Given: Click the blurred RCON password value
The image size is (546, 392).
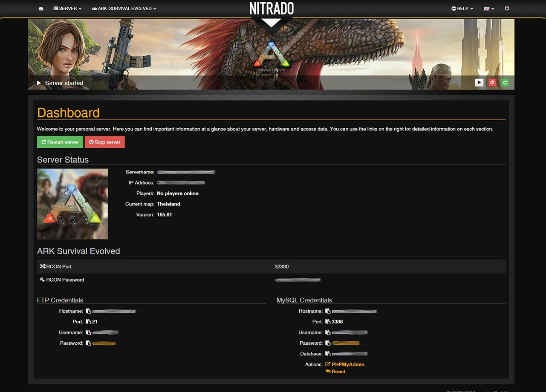Looking at the screenshot, I should click(x=298, y=280).
